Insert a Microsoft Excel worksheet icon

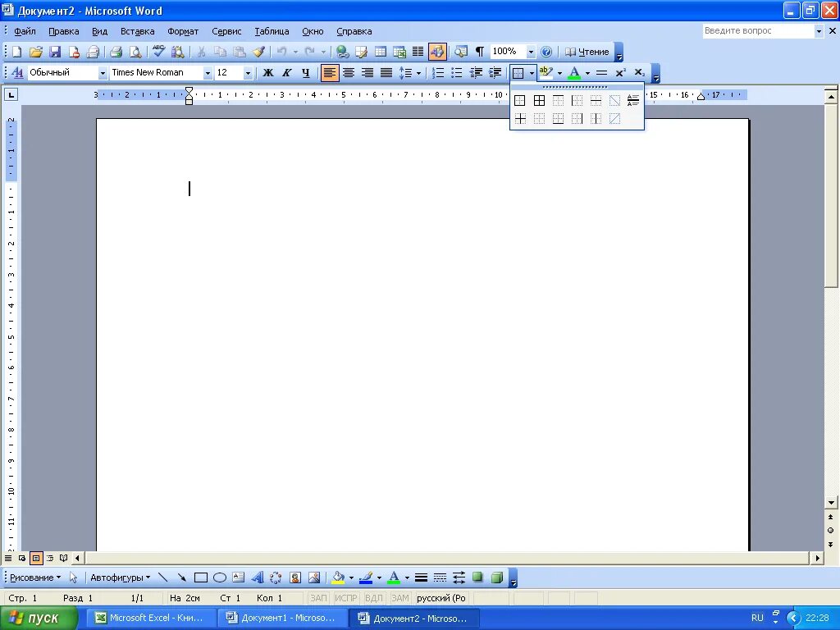[x=399, y=52]
